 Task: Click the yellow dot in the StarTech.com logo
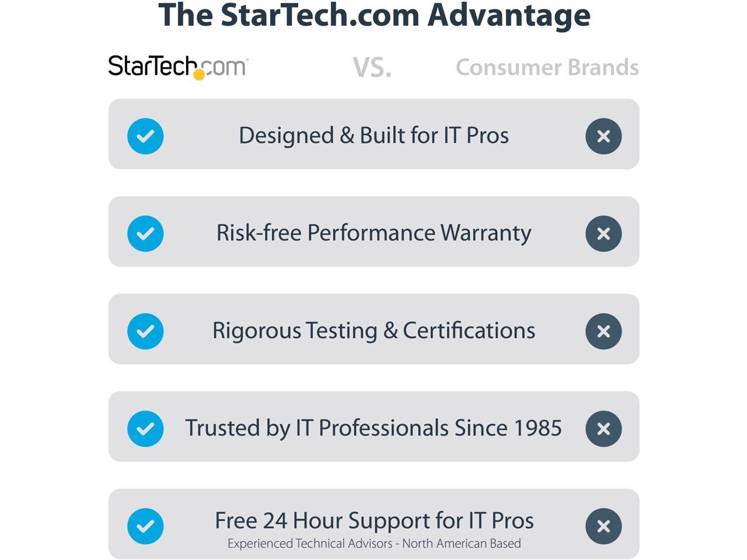tap(199, 75)
